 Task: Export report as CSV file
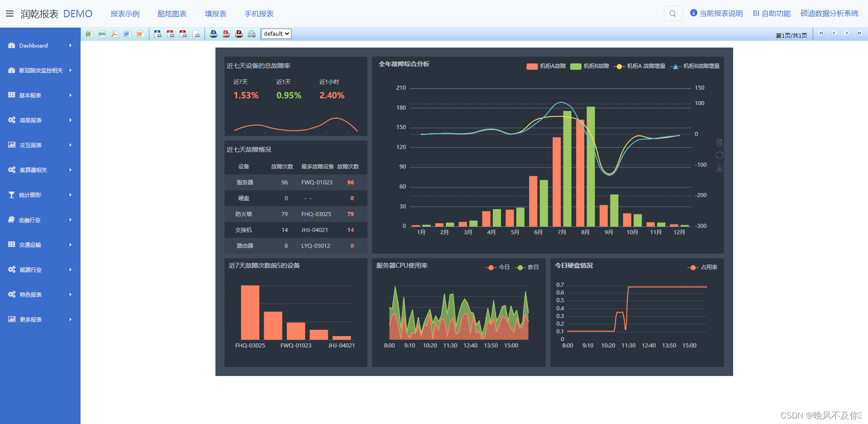(x=102, y=34)
